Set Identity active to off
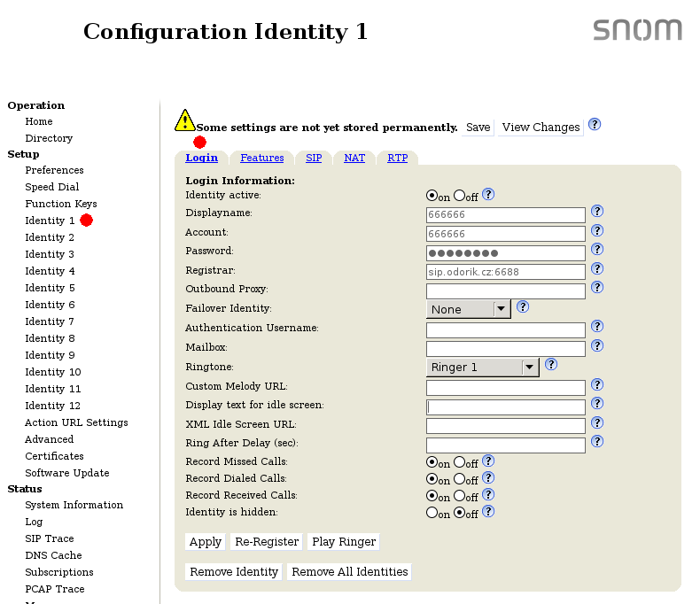Screen dimensions: 700x604 pyautogui.click(x=459, y=196)
